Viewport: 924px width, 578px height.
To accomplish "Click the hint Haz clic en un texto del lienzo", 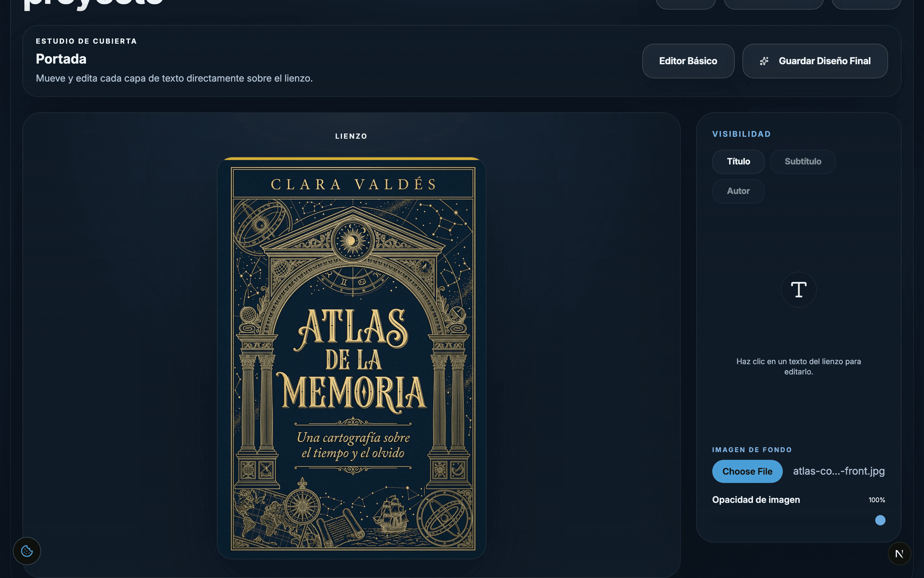I will [798, 366].
